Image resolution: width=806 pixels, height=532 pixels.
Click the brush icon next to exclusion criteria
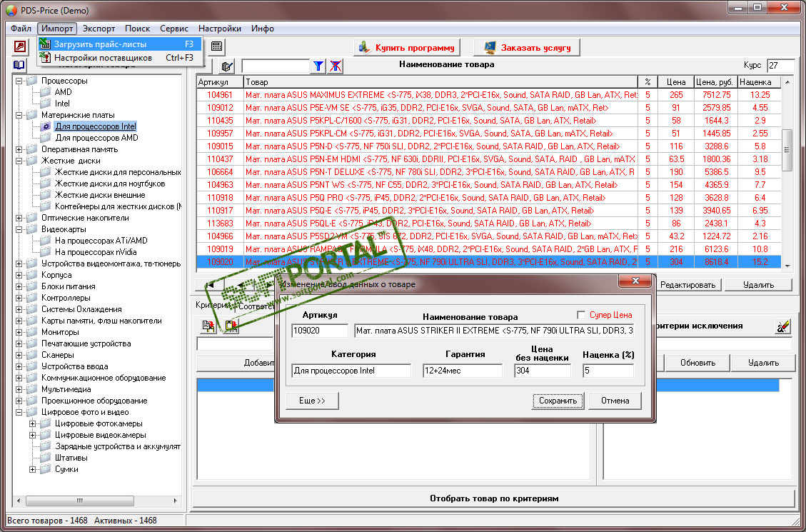(783, 326)
